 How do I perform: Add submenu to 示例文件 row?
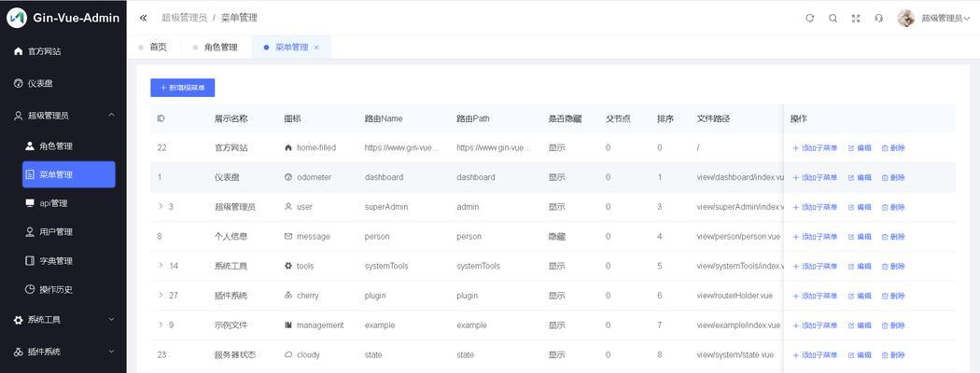point(815,325)
